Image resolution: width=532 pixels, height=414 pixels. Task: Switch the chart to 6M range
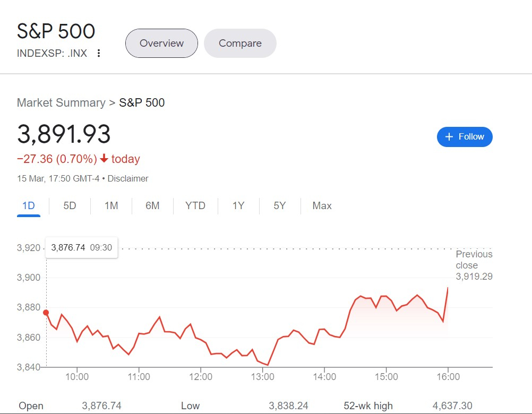coord(152,206)
